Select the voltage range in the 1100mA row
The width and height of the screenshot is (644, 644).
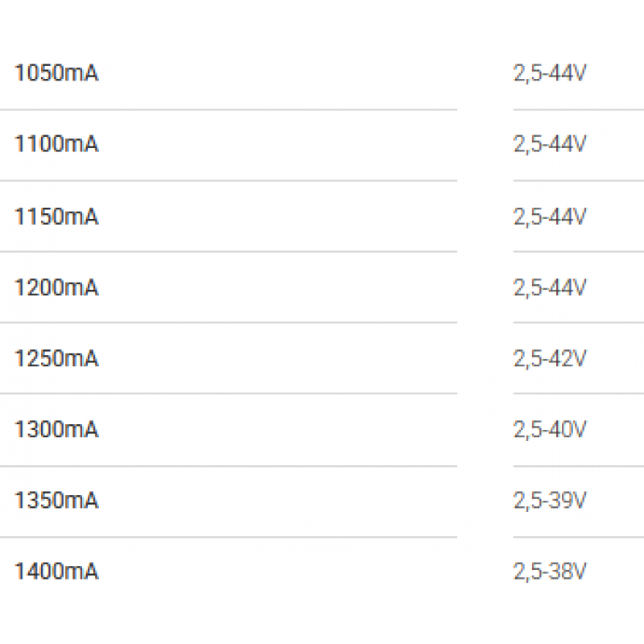pyautogui.click(x=550, y=145)
